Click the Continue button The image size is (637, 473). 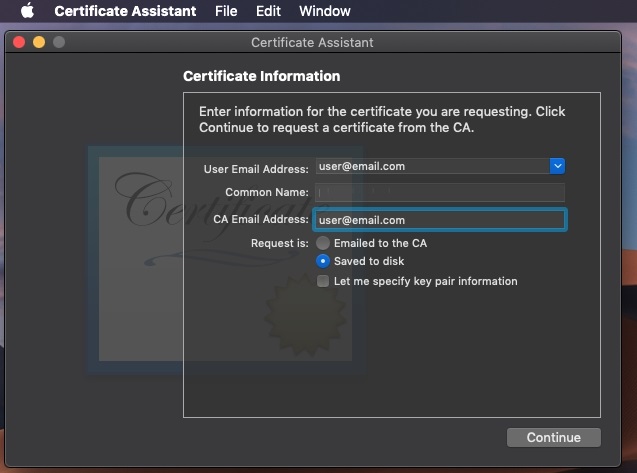click(x=554, y=437)
